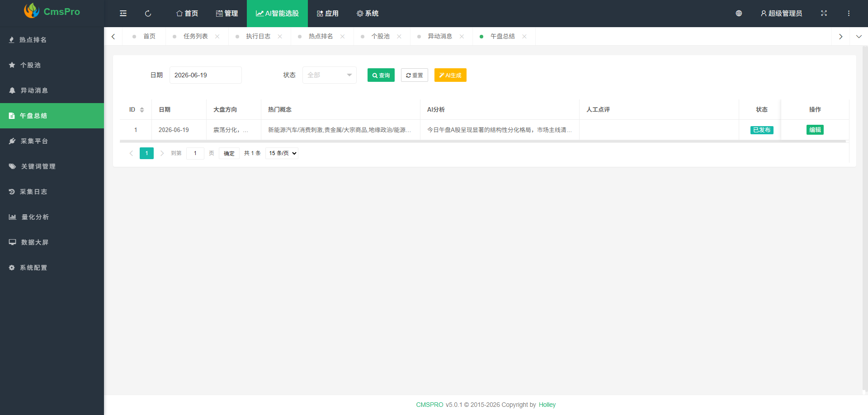Click the AI分析 cell text
The height and width of the screenshot is (415, 868).
[499, 130]
